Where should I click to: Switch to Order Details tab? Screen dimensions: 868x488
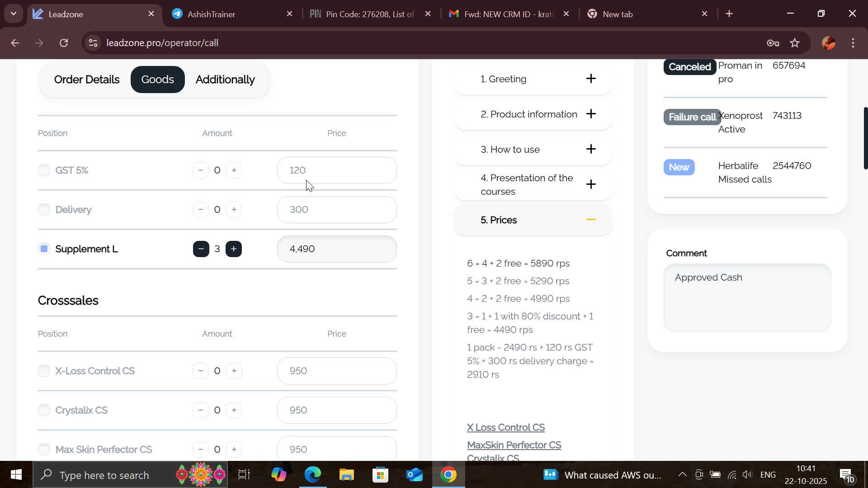coord(87,80)
